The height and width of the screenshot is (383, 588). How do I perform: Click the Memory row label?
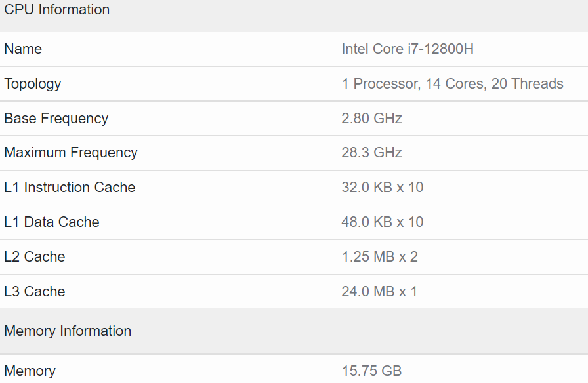[x=30, y=371]
